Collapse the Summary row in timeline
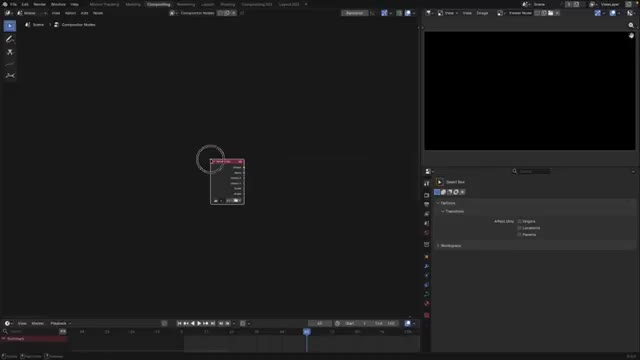 (x=4, y=339)
